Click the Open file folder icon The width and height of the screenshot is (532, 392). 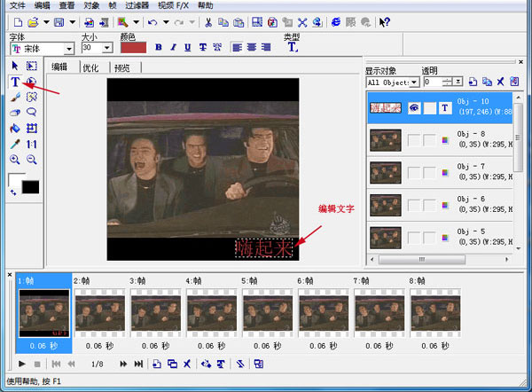(x=33, y=22)
